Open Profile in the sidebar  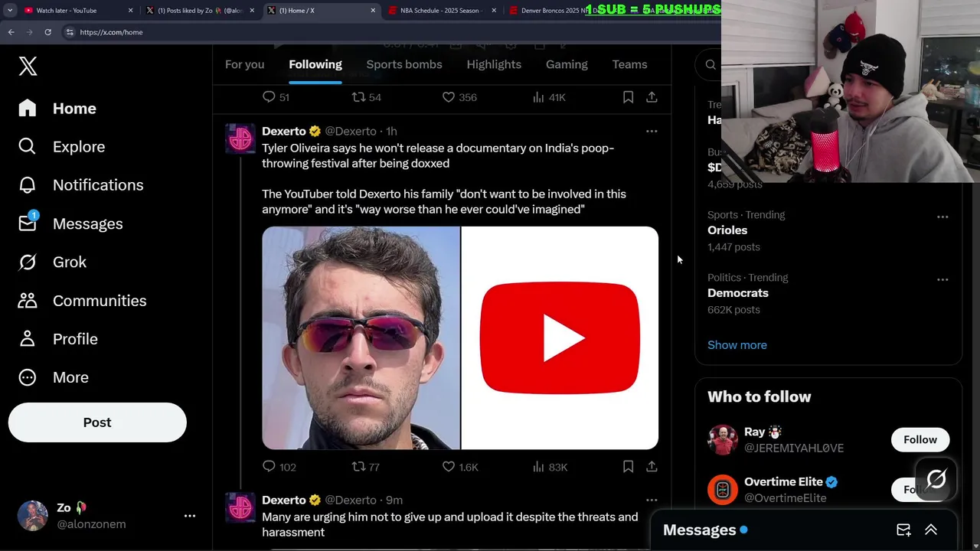57,339
